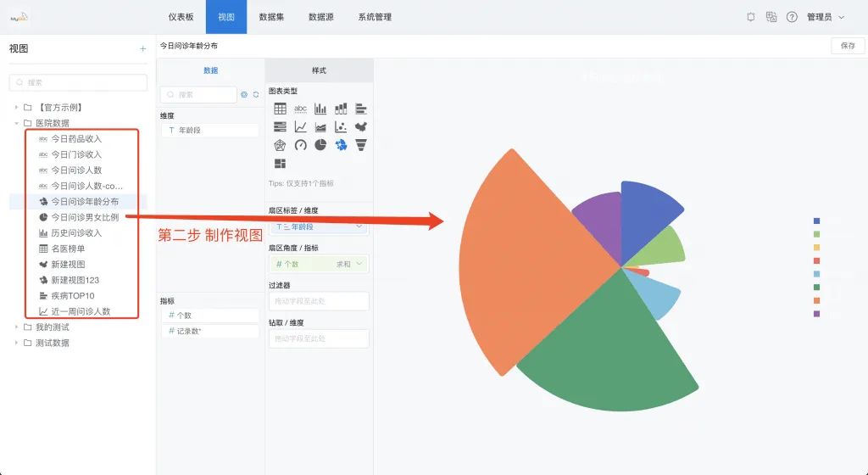
Task: Open the 年龄段 sector label dropdown
Action: pyautogui.click(x=319, y=226)
